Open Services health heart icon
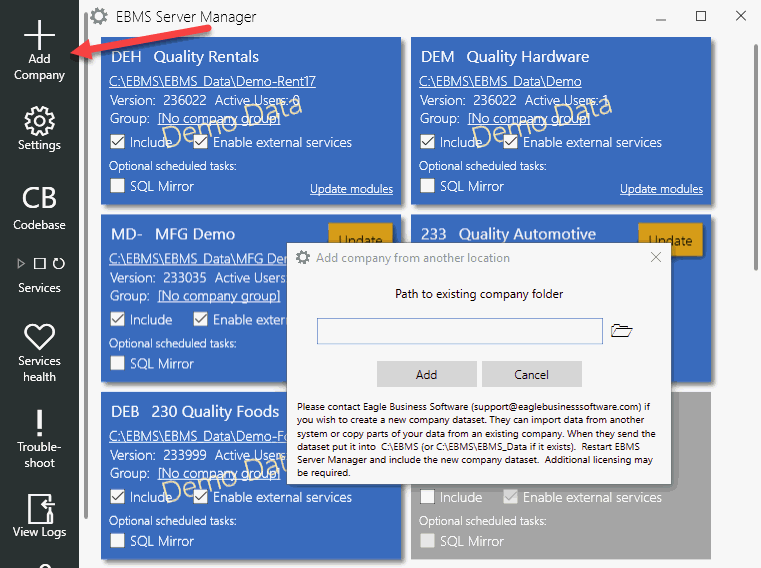The height and width of the screenshot is (568, 761). [x=39, y=336]
